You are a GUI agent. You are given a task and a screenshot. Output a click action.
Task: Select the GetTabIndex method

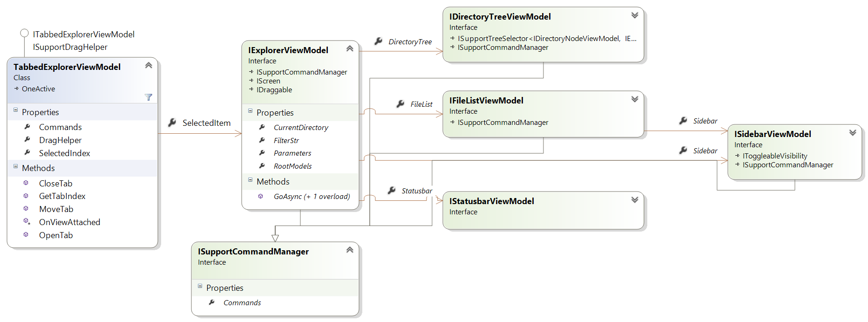[x=62, y=196]
